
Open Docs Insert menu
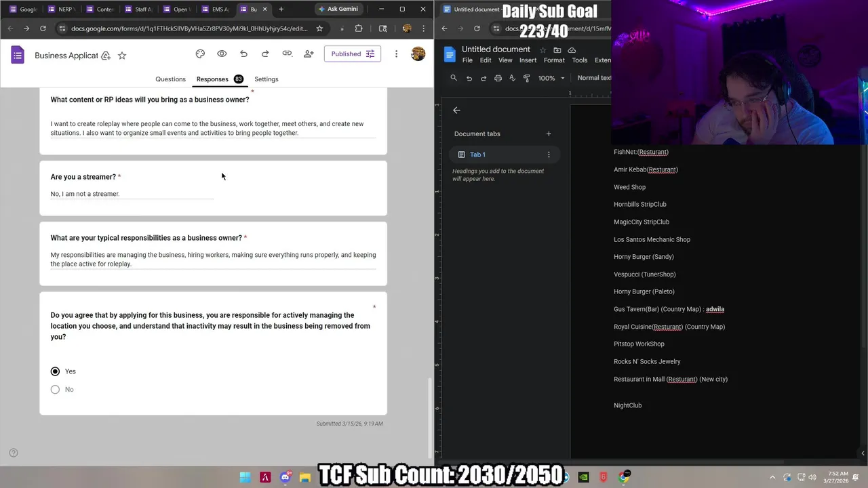coord(528,60)
